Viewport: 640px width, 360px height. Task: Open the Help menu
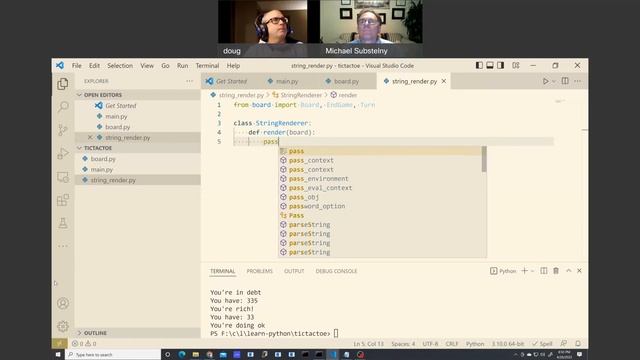coord(233,65)
